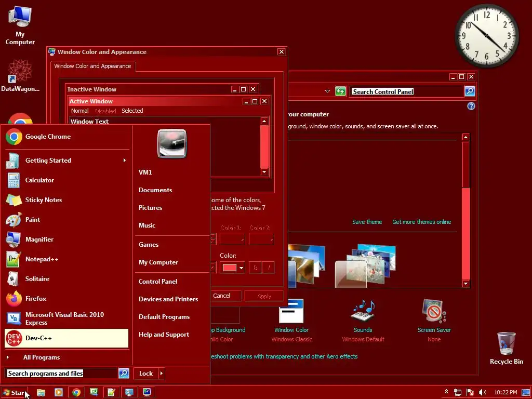Click the Lock button
This screenshot has height=399, width=532.
coord(146,373)
